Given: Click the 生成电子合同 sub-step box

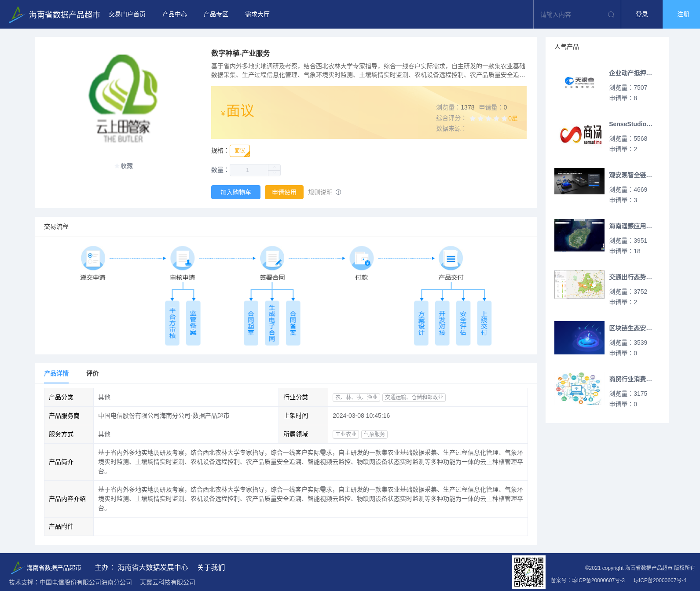Looking at the screenshot, I should tap(272, 323).
